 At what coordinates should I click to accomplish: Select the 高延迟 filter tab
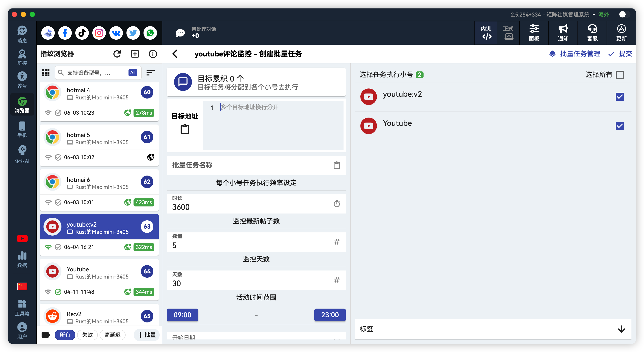tap(113, 335)
